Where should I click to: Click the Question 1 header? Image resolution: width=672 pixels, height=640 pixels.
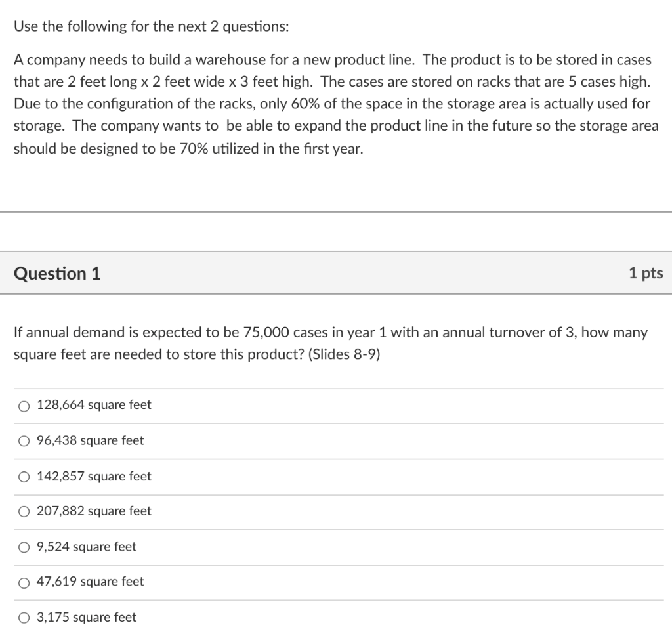[58, 274]
